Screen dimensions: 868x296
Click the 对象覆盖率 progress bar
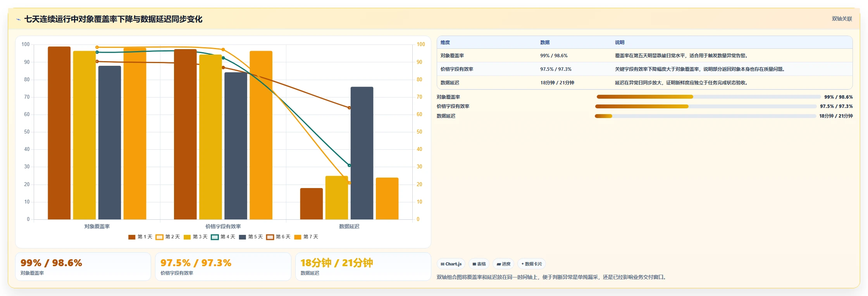click(x=708, y=97)
